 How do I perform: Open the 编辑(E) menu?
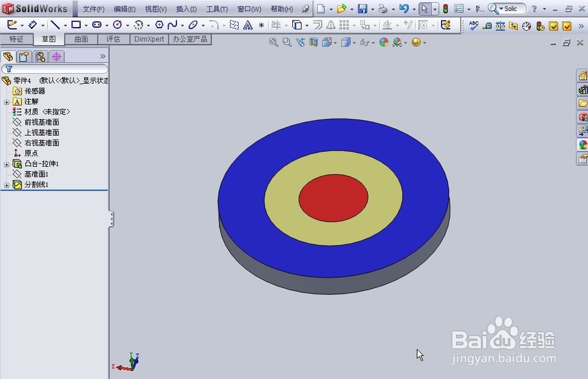point(125,9)
